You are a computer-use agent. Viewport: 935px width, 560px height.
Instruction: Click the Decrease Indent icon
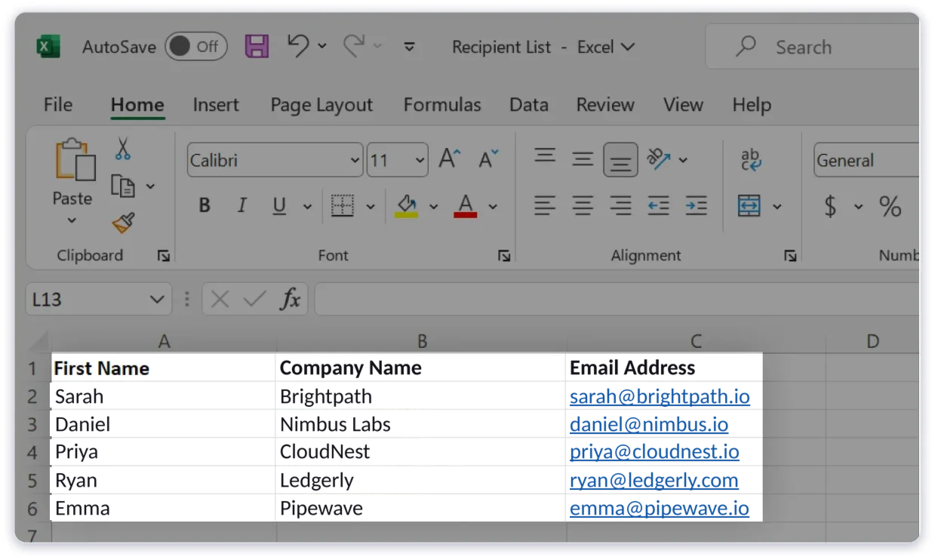(658, 205)
